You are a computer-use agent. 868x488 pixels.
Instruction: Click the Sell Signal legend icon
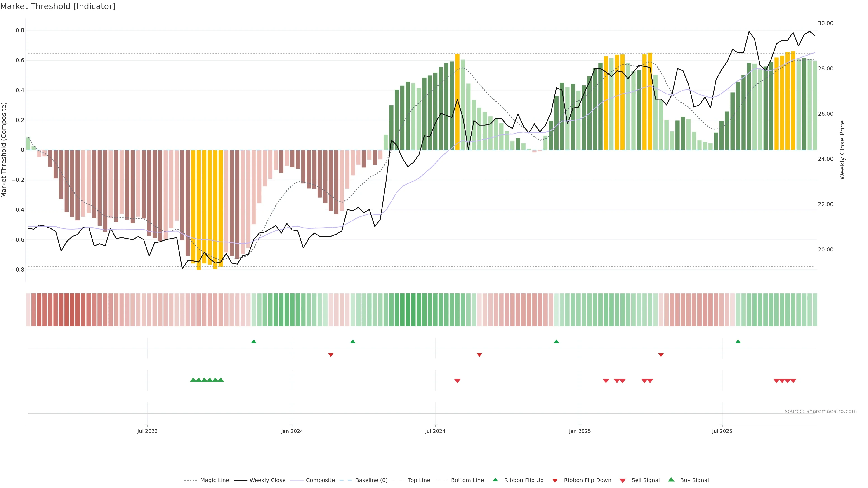coord(623,480)
